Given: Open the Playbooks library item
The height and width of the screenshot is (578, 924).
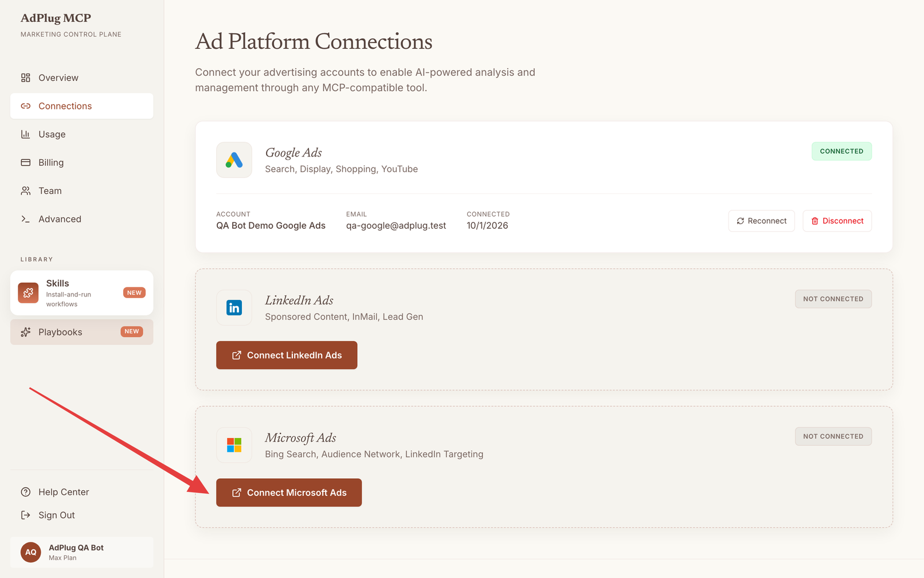Looking at the screenshot, I should coord(81,332).
